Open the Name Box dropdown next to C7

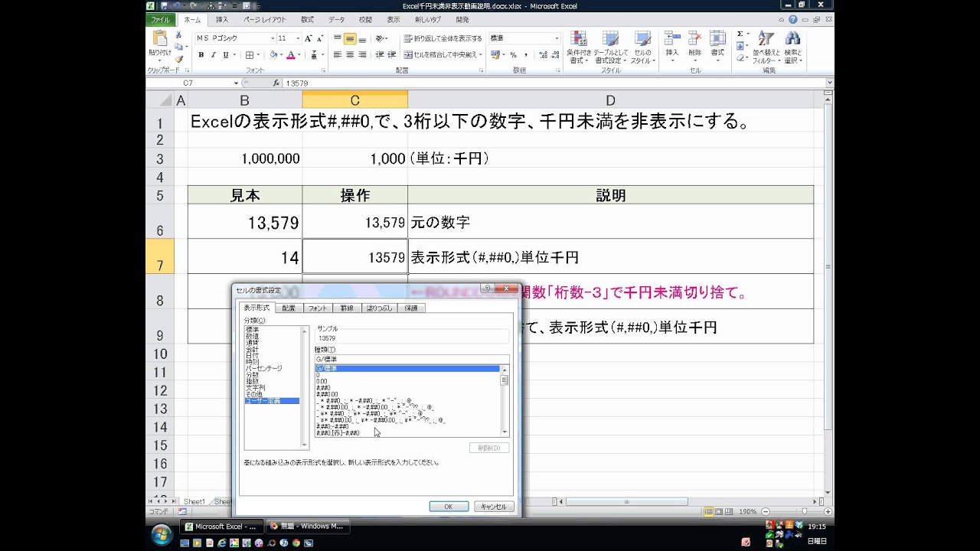tap(236, 83)
